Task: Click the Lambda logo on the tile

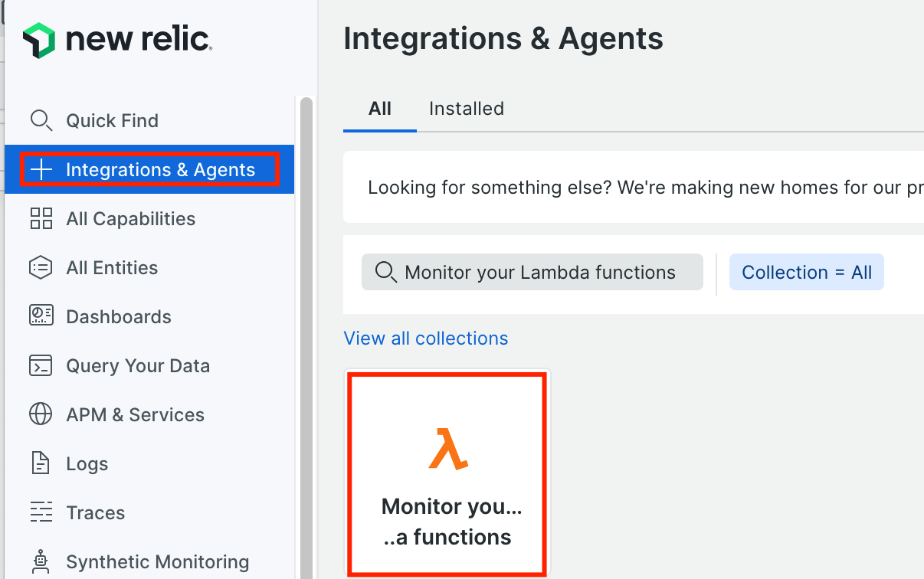Action: 448,449
